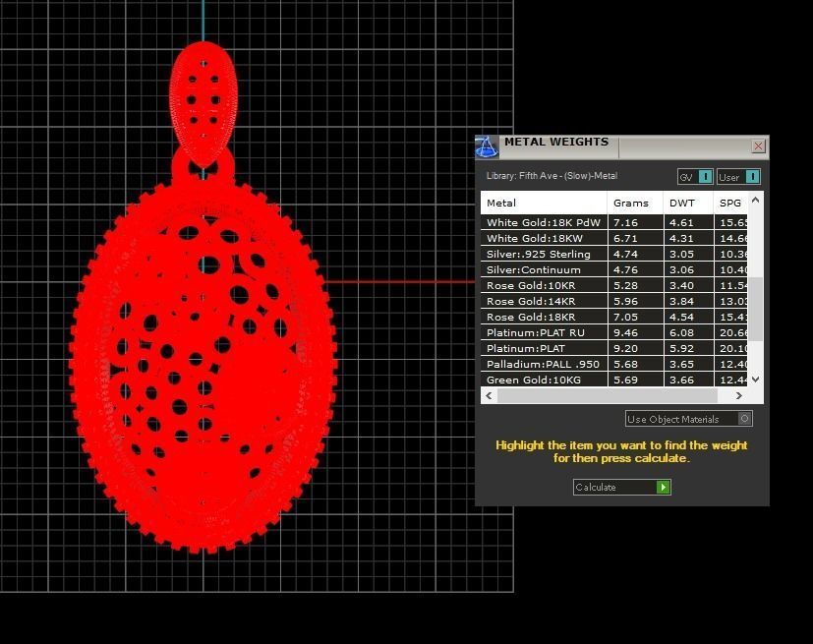The height and width of the screenshot is (644, 813).
Task: Click the horizontal scroll left arrow
Action: click(x=489, y=395)
